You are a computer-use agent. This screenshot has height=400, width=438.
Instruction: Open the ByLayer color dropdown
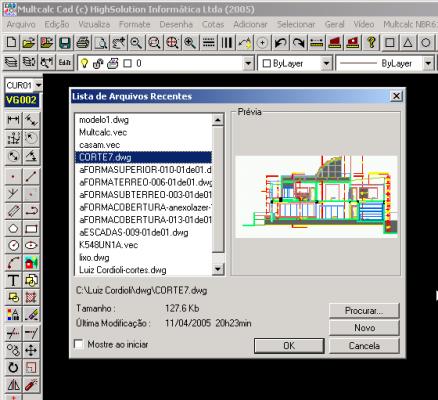[x=326, y=63]
